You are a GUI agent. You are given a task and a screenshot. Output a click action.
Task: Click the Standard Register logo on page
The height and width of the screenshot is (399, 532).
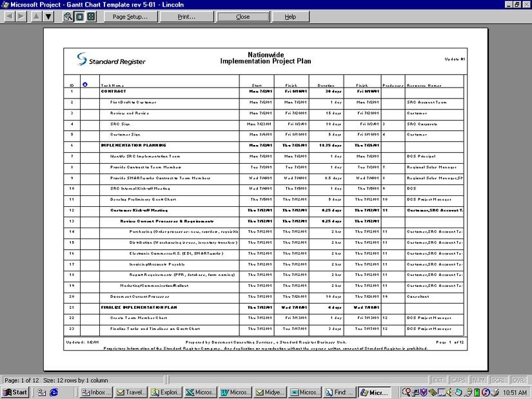111,59
